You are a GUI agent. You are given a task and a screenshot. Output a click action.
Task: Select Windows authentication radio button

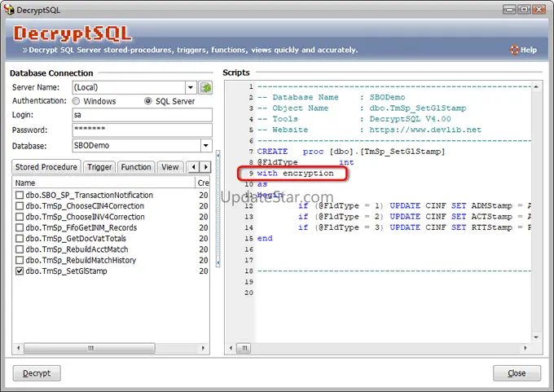tap(77, 102)
